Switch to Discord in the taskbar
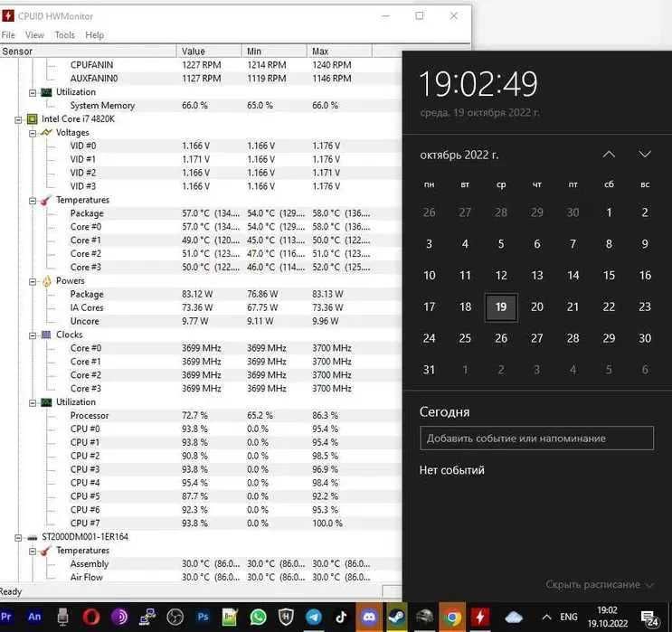 pos(369,617)
